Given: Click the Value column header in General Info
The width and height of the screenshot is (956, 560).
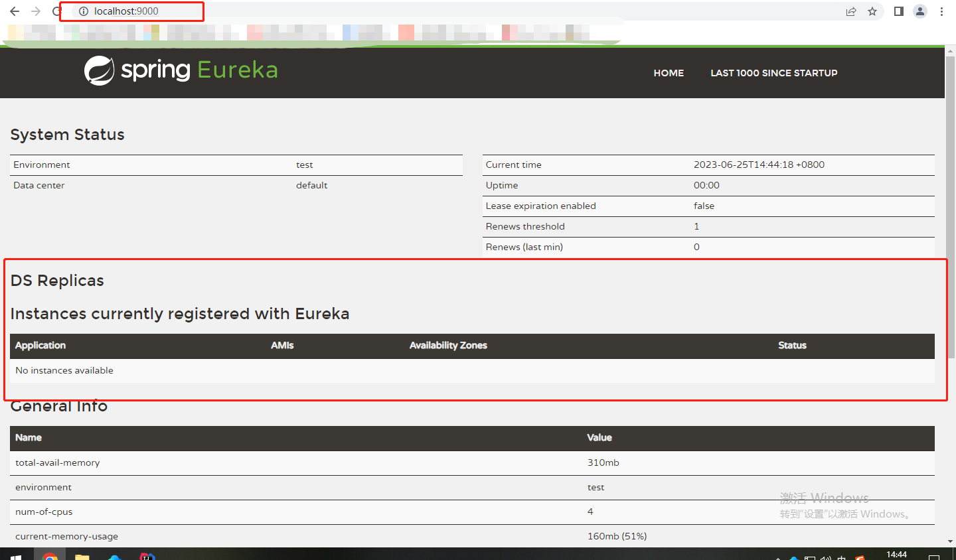Looking at the screenshot, I should tap(599, 438).
